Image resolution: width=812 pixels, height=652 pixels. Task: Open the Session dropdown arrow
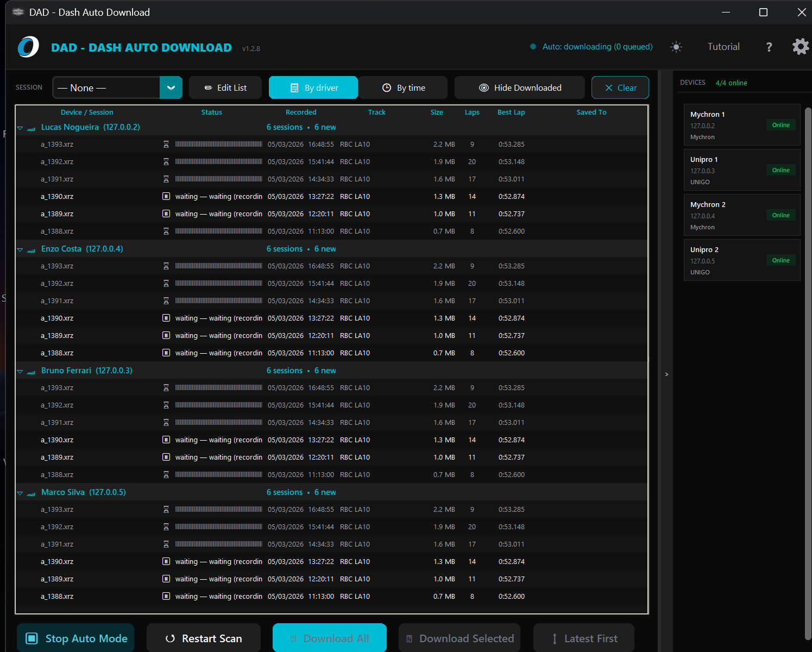(171, 87)
